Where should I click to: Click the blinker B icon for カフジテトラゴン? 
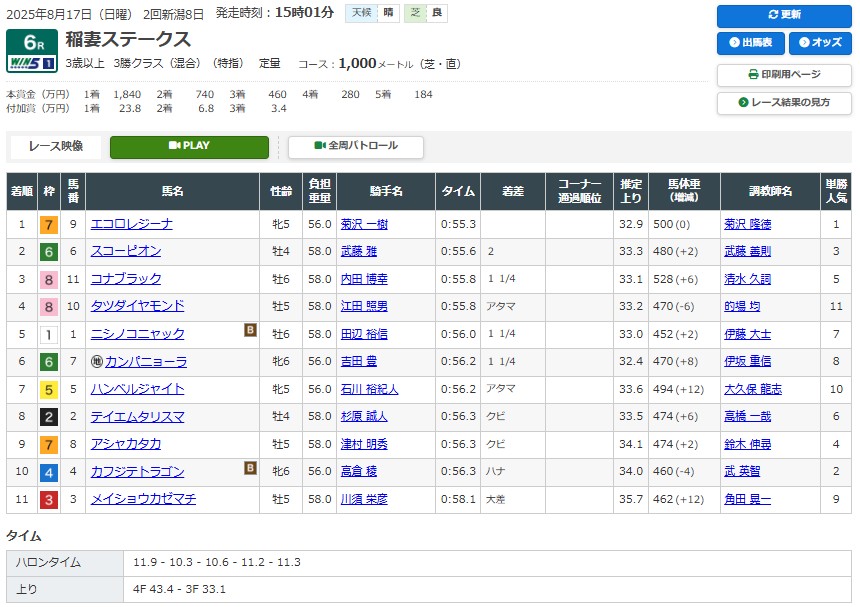(x=251, y=467)
